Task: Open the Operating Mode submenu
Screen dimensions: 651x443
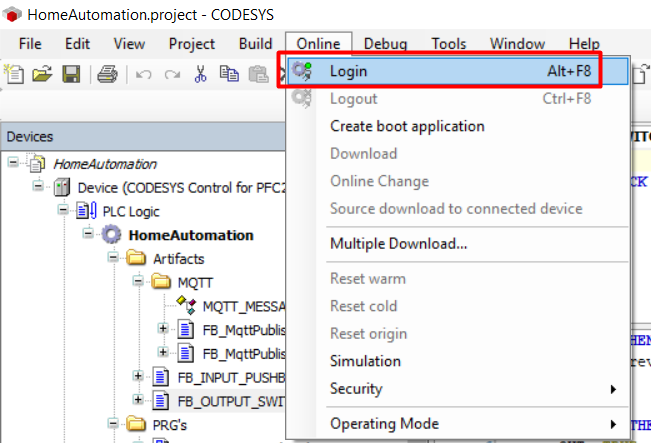Action: click(x=458, y=424)
